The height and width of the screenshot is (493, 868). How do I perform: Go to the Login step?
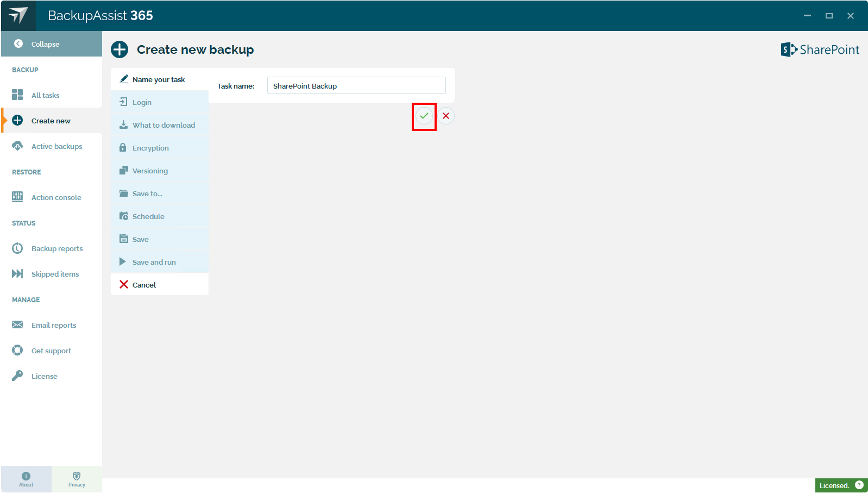click(x=160, y=102)
